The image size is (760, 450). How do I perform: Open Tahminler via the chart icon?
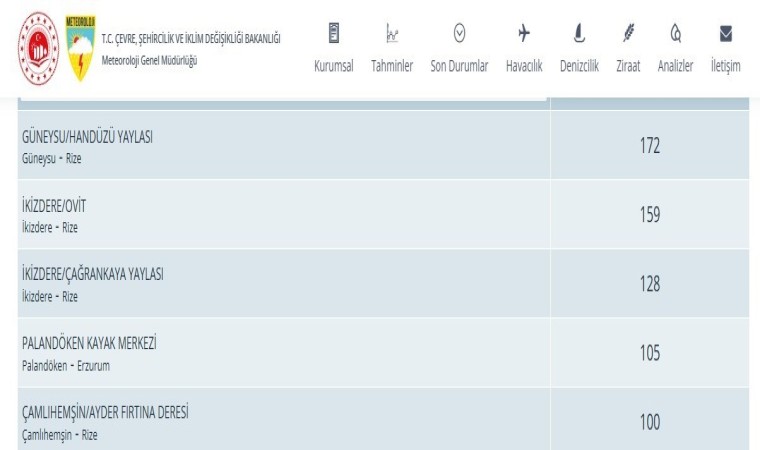tap(392, 34)
